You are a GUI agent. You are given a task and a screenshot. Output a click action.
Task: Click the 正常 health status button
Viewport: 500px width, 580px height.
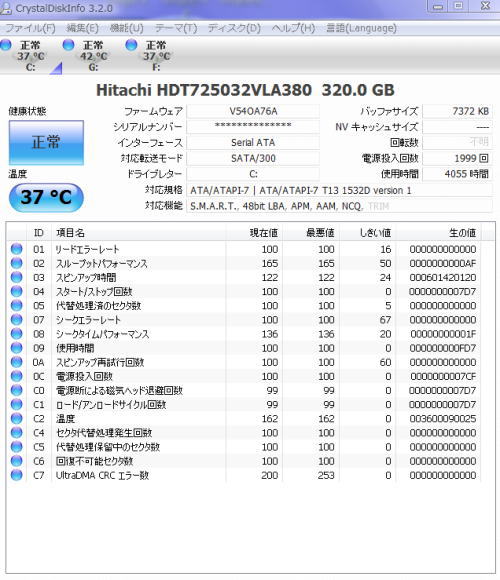(46, 142)
